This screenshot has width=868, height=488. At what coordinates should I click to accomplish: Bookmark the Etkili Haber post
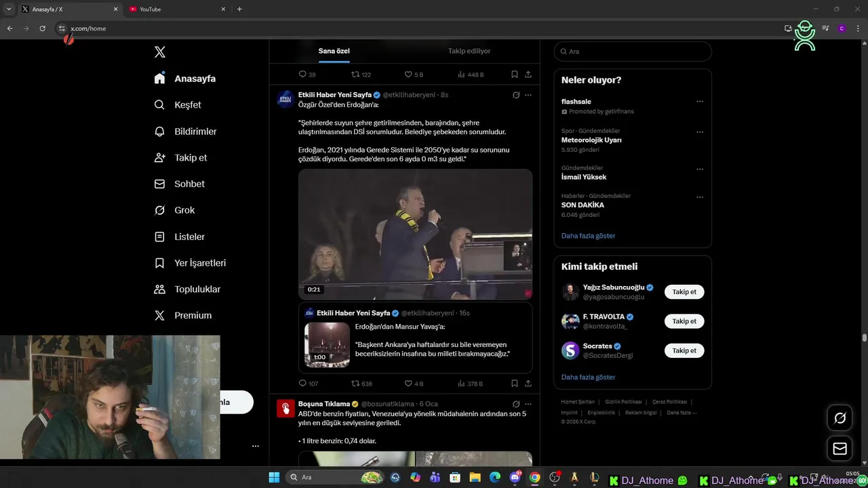(x=514, y=384)
